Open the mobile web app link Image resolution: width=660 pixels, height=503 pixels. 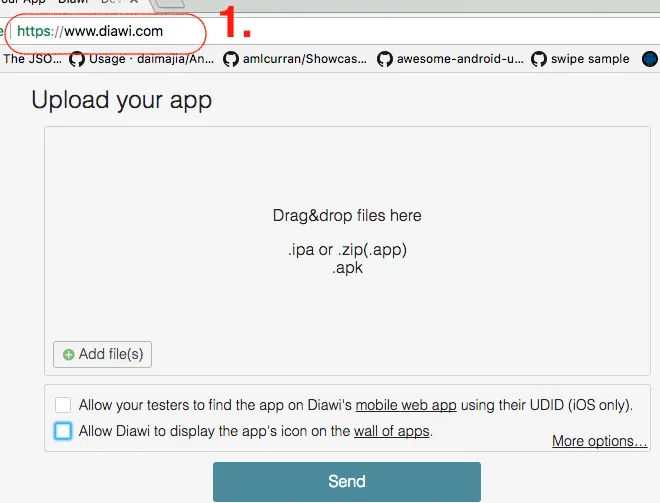click(406, 405)
